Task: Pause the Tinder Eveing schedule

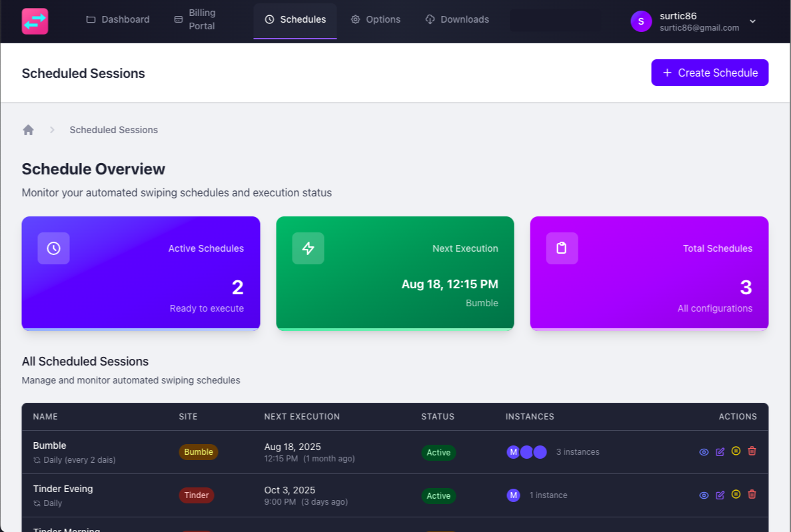Action: [x=736, y=495]
